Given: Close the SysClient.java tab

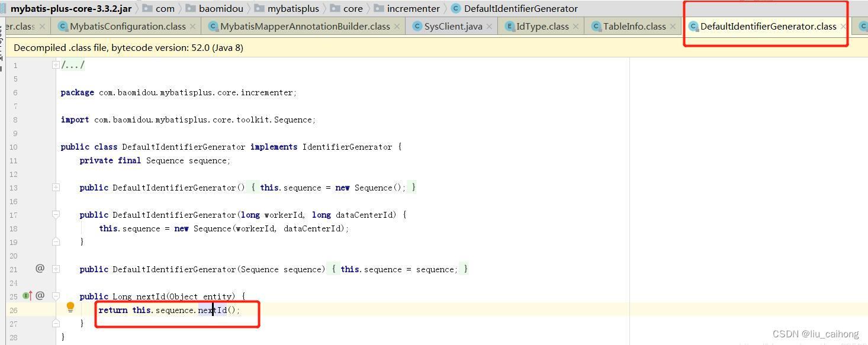Looking at the screenshot, I should click(488, 27).
